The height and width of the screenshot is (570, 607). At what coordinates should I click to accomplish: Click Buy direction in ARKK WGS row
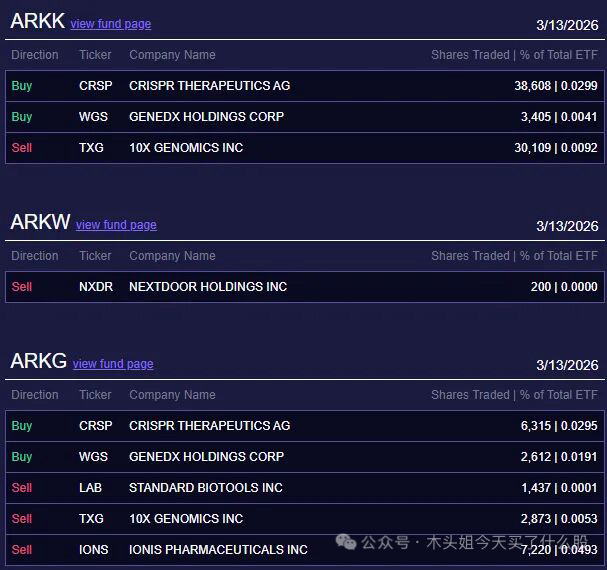click(x=22, y=117)
